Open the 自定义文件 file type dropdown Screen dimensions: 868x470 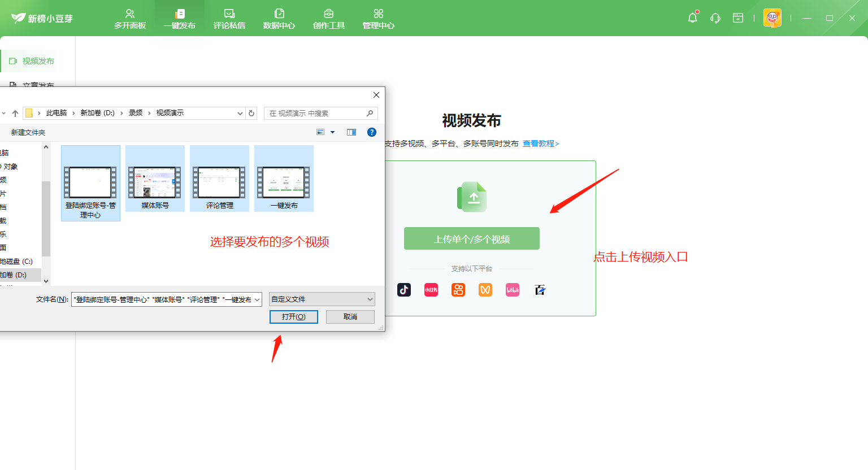click(x=322, y=299)
